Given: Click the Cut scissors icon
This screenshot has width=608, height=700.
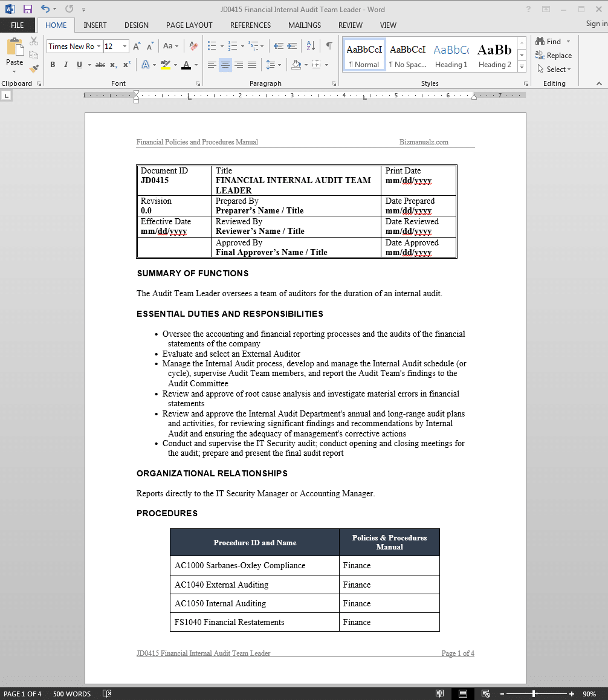Looking at the screenshot, I should click(34, 42).
